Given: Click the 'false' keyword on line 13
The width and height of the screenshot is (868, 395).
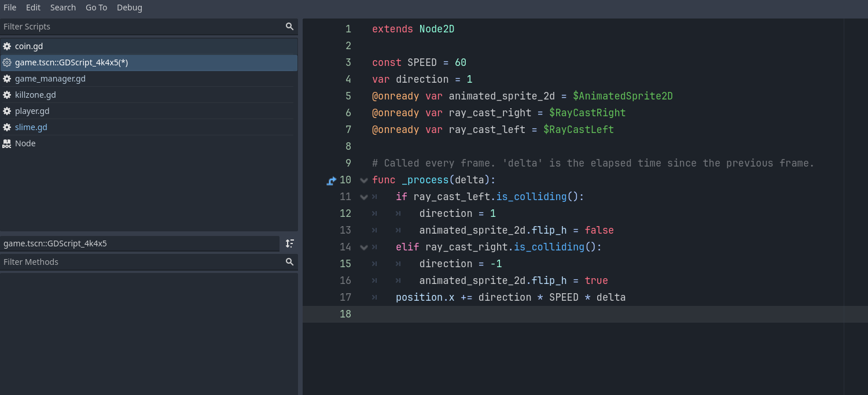Looking at the screenshot, I should pos(599,230).
